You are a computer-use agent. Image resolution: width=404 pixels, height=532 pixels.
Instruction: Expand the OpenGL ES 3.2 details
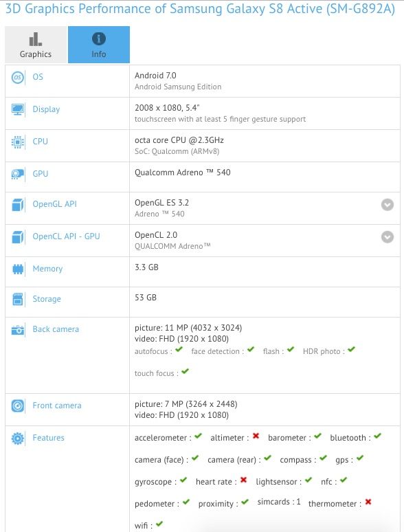388,205
